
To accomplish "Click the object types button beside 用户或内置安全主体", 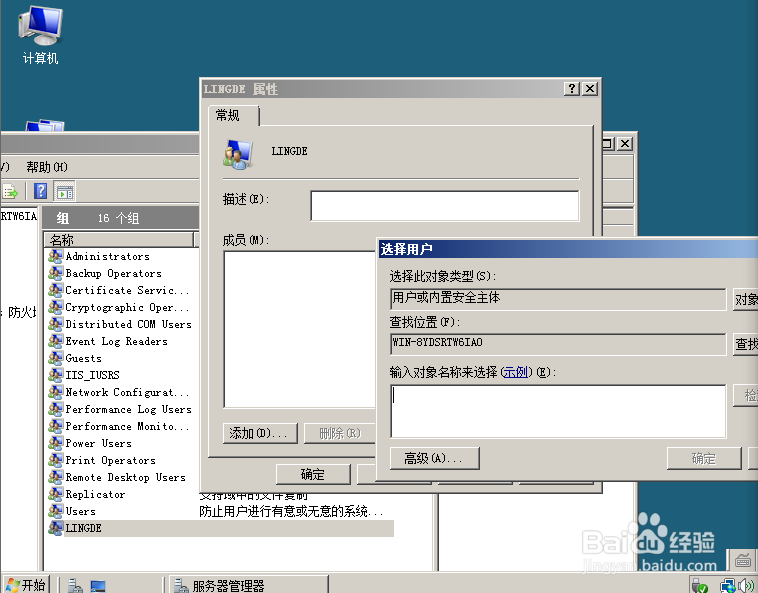I will coord(745,300).
